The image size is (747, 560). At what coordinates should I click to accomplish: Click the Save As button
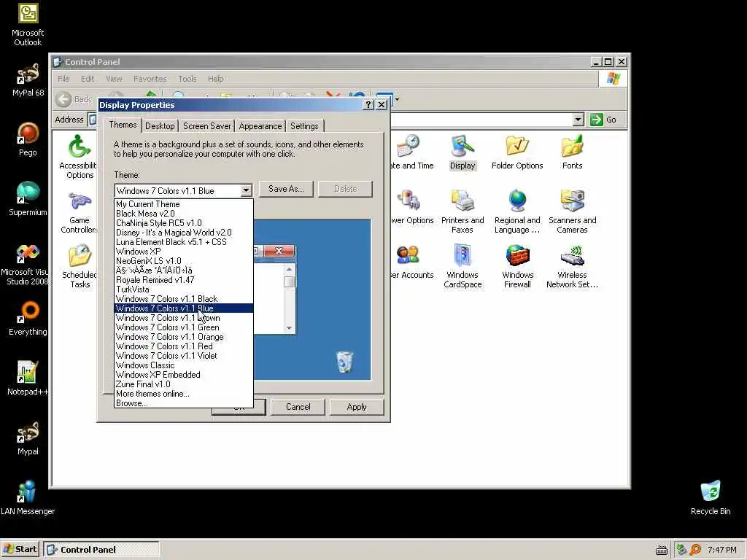[x=286, y=189]
